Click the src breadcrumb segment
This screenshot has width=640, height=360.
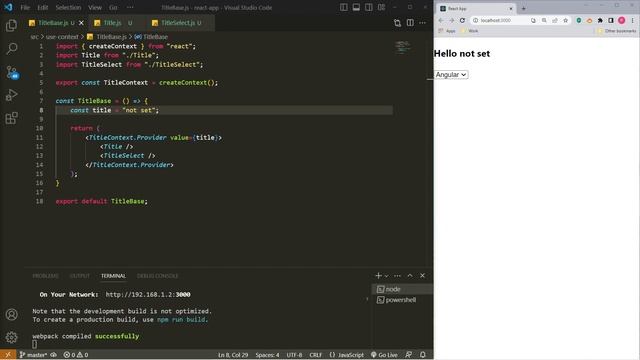click(34, 37)
